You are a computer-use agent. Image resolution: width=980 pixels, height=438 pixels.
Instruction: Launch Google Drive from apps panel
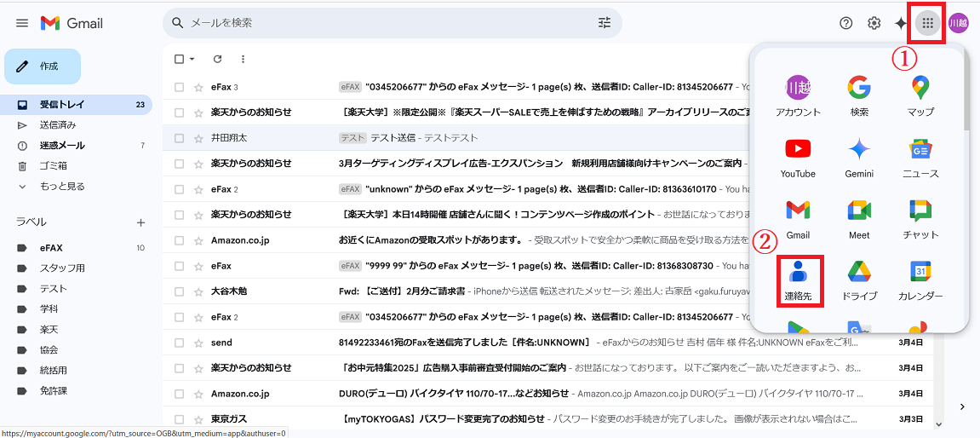(859, 280)
